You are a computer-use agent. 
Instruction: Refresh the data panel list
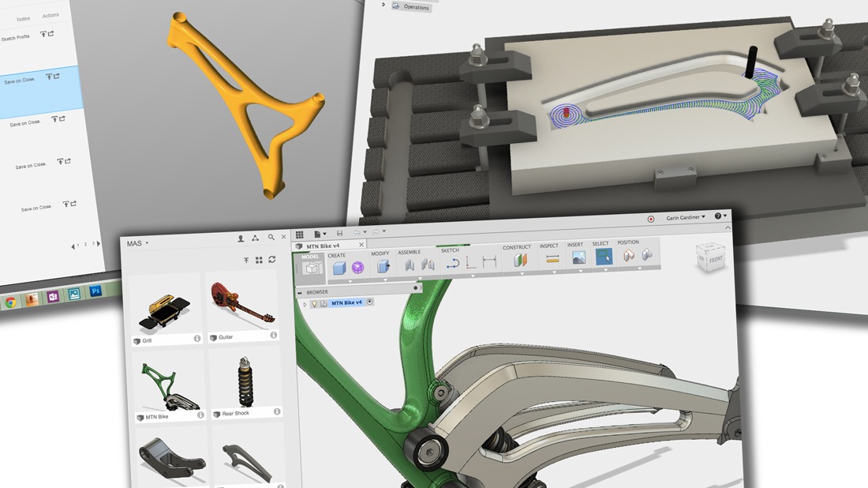pos(272,259)
